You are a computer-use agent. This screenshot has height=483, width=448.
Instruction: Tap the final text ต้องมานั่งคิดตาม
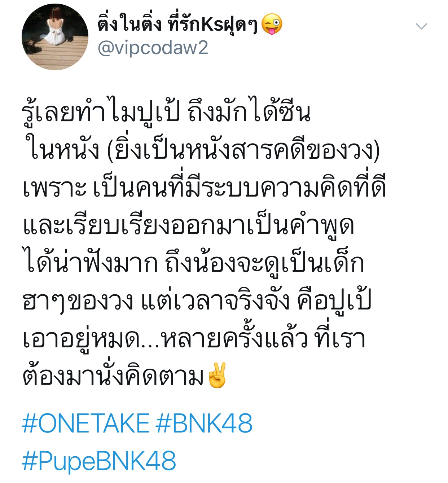pyautogui.click(x=113, y=376)
